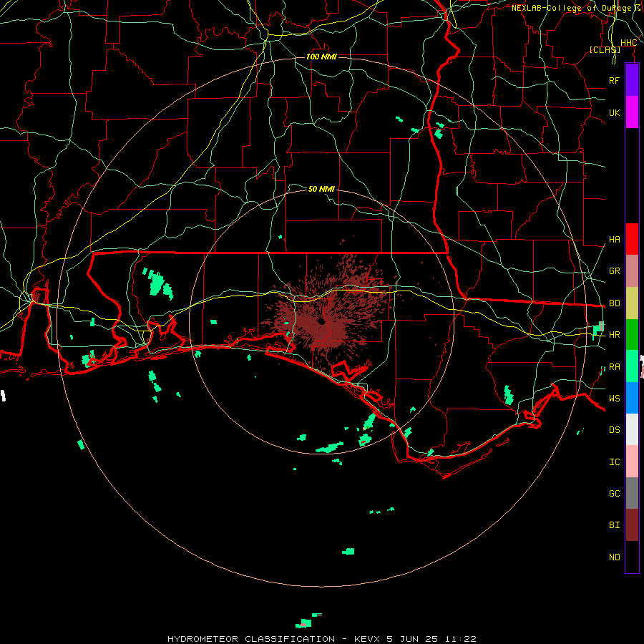Click the light pink IC legend color swatch
Image resolution: width=644 pixels, height=644 pixels.
(632, 462)
